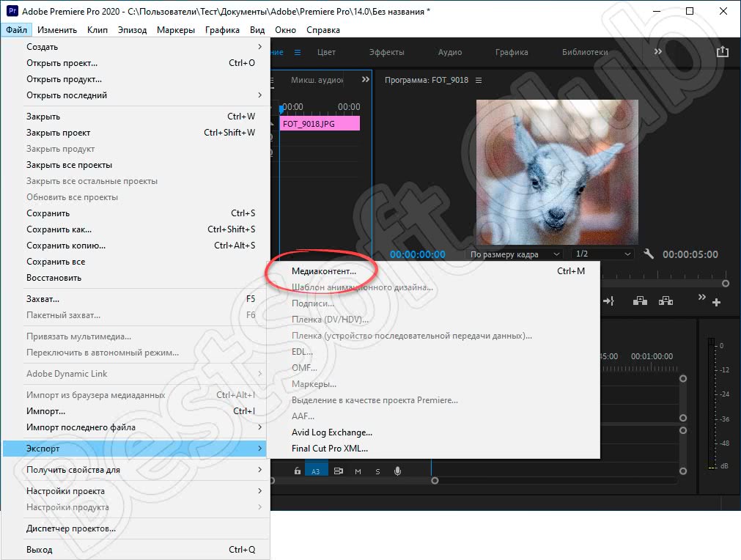Open the wrench settings in Program monitor
This screenshot has height=560, width=741.
pos(648,254)
